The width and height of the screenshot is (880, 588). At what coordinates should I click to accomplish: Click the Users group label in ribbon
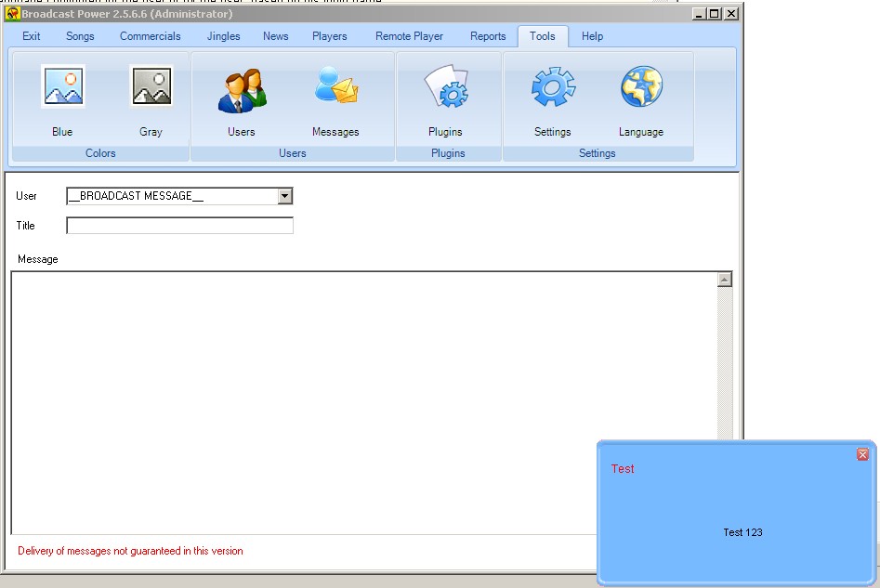[293, 153]
